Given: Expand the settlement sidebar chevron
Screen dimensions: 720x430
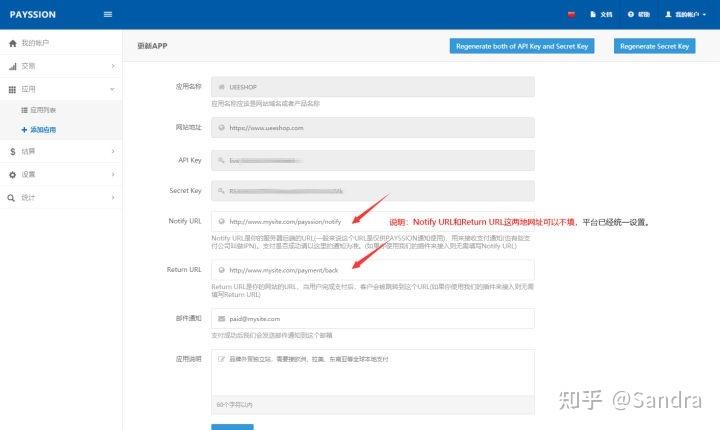Looking at the screenshot, I should coord(113,151).
